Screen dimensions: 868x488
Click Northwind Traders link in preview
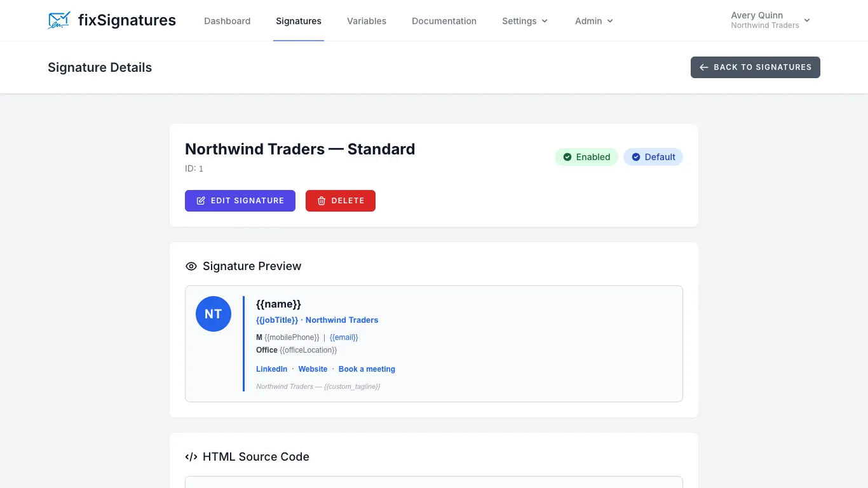click(342, 320)
